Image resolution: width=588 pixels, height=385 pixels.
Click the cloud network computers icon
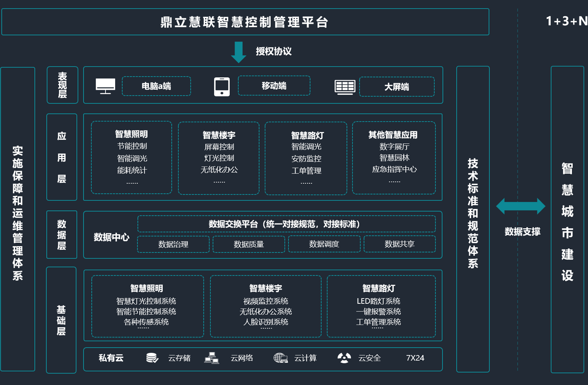pyautogui.click(x=212, y=358)
